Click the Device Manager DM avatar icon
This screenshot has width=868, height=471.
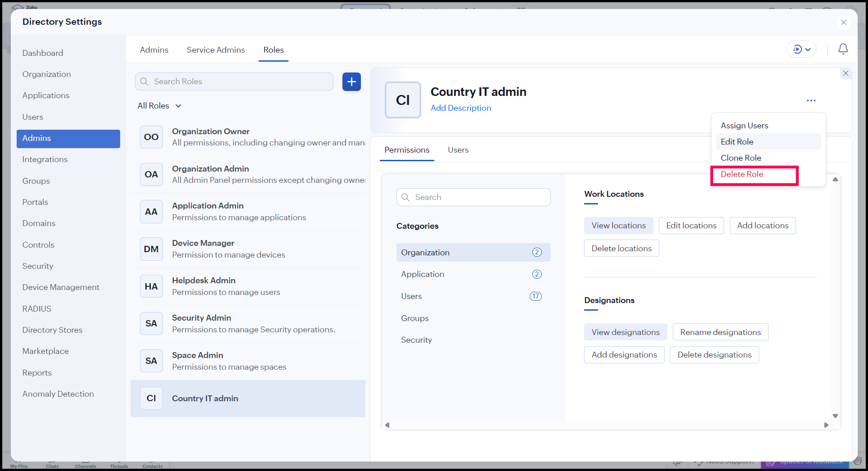[151, 249]
